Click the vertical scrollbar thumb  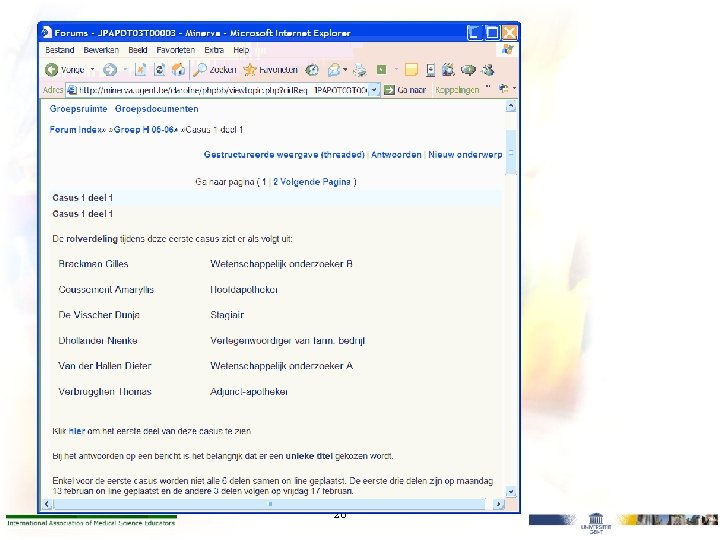(x=511, y=152)
